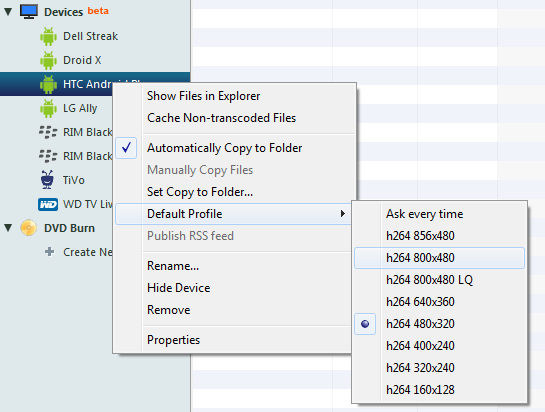The height and width of the screenshot is (412, 545).
Task: Choose Show Files in Explorer
Action: coord(204,96)
